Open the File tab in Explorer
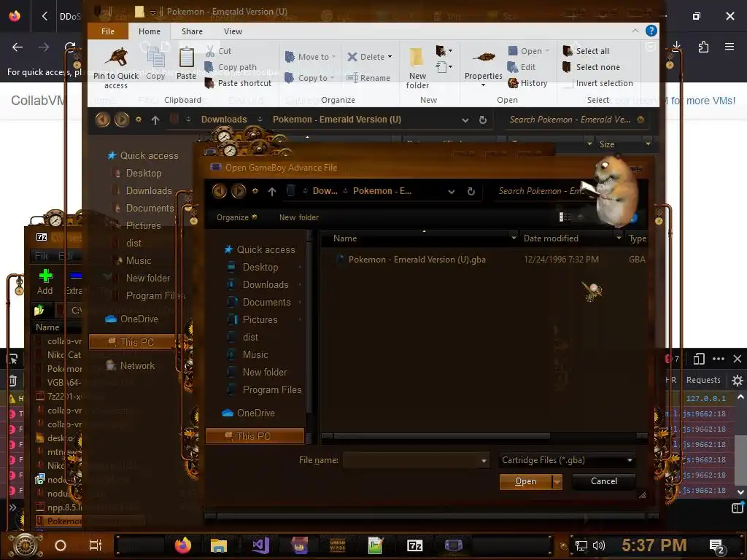The width and height of the screenshot is (747, 560). (108, 31)
